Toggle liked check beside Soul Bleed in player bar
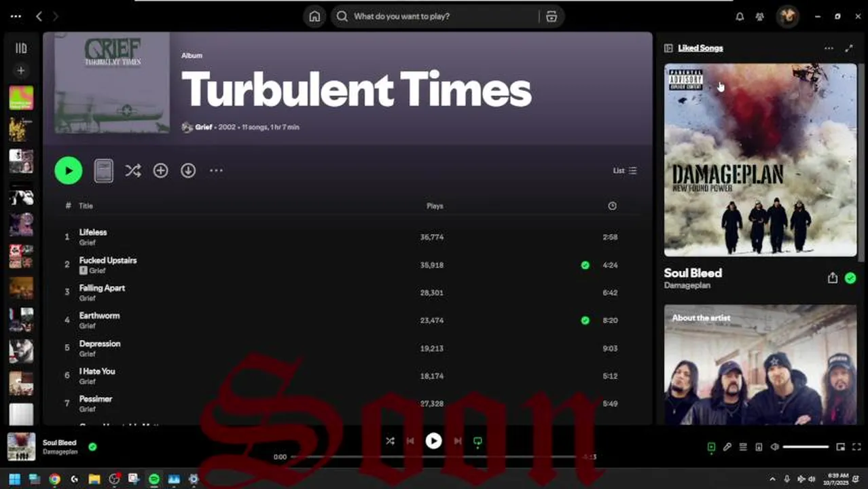This screenshot has height=489, width=868. pos(92,446)
